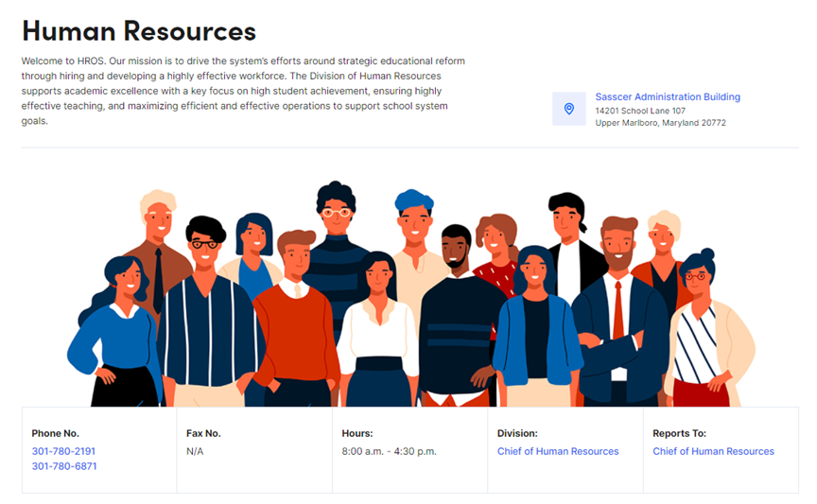
Task: Call phone number 301-780-2191
Action: [63, 451]
